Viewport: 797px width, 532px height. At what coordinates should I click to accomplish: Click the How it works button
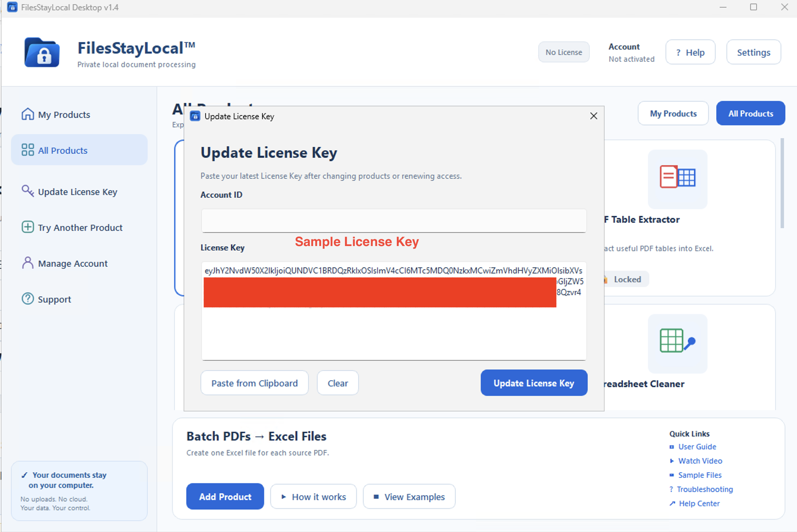click(x=313, y=496)
